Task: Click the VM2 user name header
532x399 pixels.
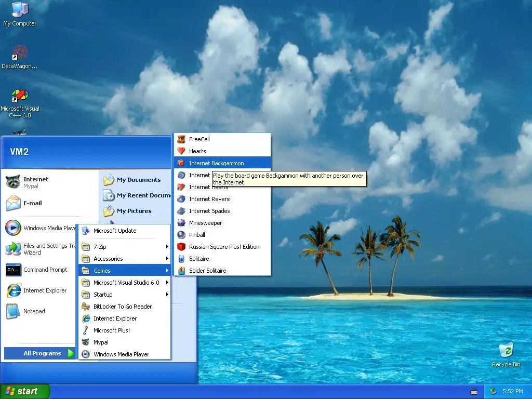Action: pyautogui.click(x=19, y=152)
